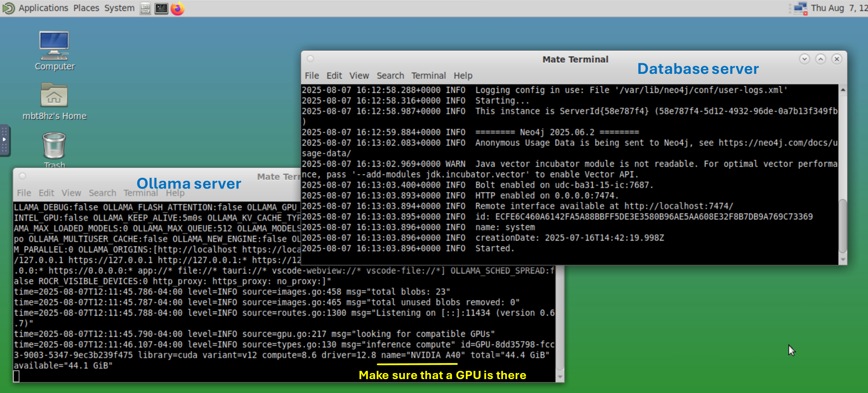Open Terminal menu in Database server terminal
Image resolution: width=868 pixels, height=393 pixels.
click(428, 76)
